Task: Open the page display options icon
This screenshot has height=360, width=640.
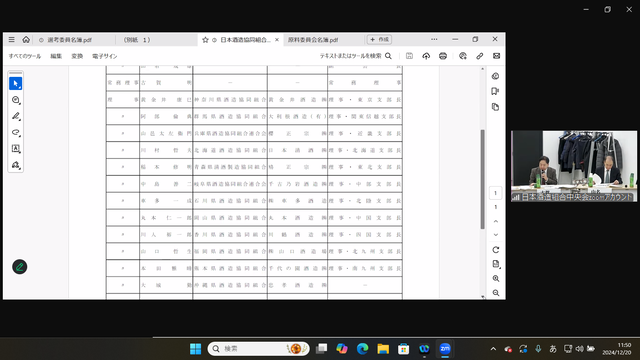Action: click(496, 264)
